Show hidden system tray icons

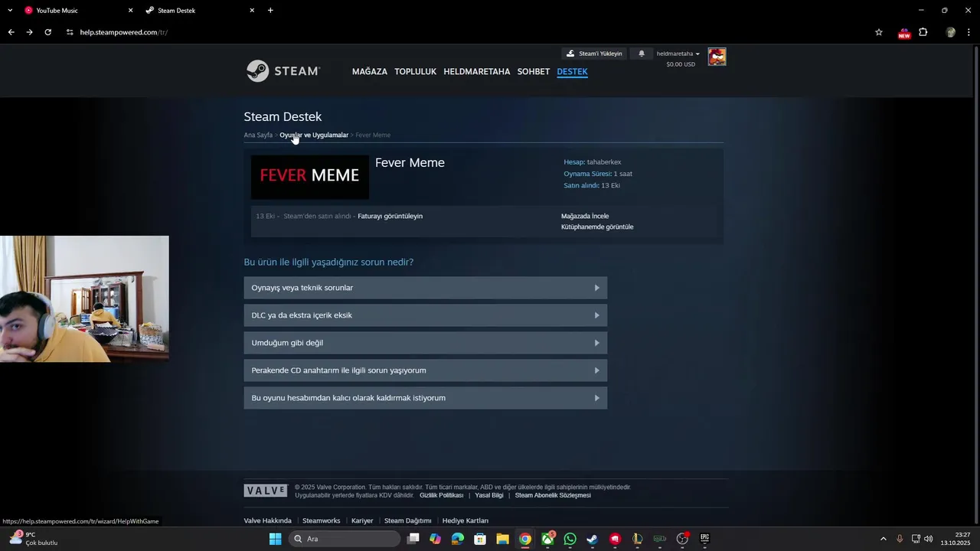click(883, 539)
